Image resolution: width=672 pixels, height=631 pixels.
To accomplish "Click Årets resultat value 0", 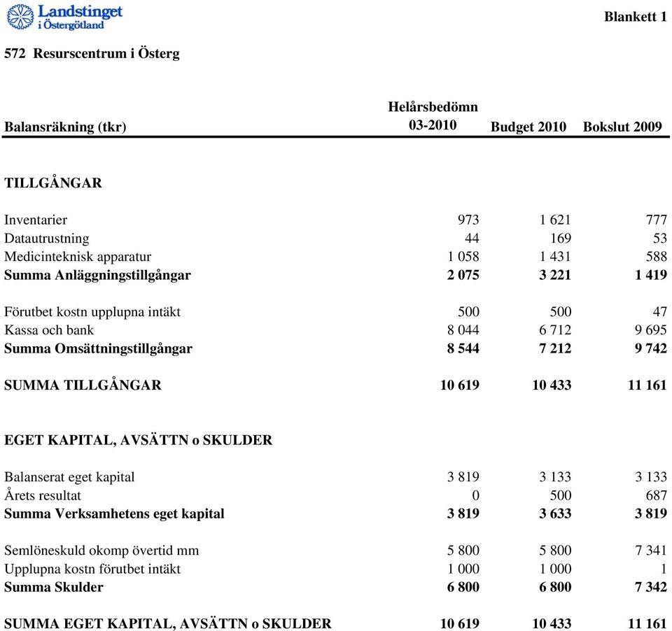I will [476, 495].
